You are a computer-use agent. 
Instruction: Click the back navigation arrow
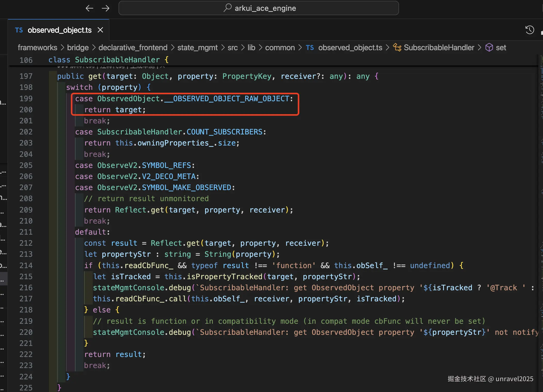point(89,8)
